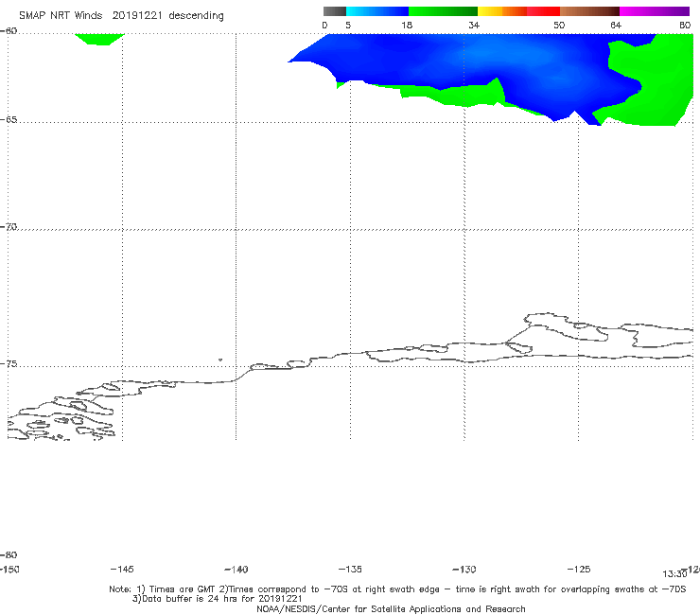The height and width of the screenshot is (615, 700).
Task: Click the 'Times are GMT' note line
Action: 397,589
